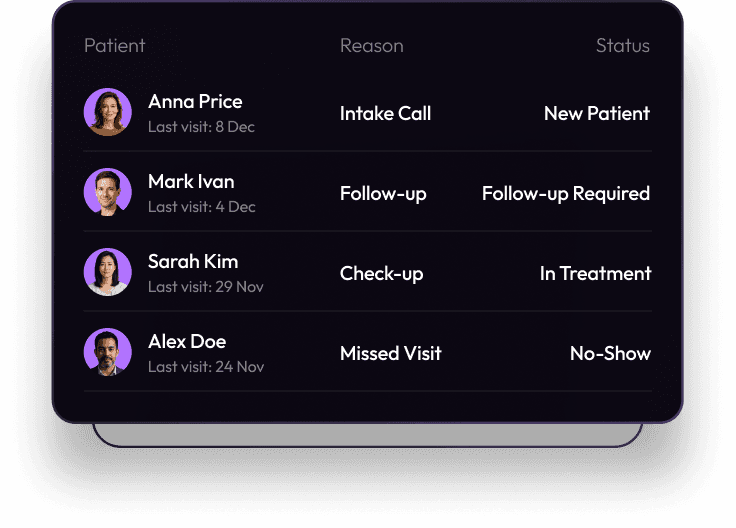736x528 pixels.
Task: Select the Follow-up reason cell
Action: coord(383,194)
